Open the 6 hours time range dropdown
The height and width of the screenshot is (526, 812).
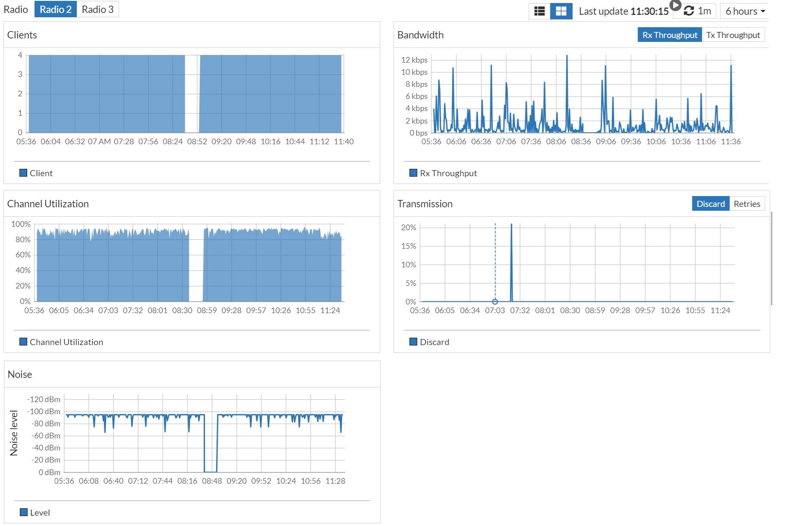pyautogui.click(x=744, y=11)
